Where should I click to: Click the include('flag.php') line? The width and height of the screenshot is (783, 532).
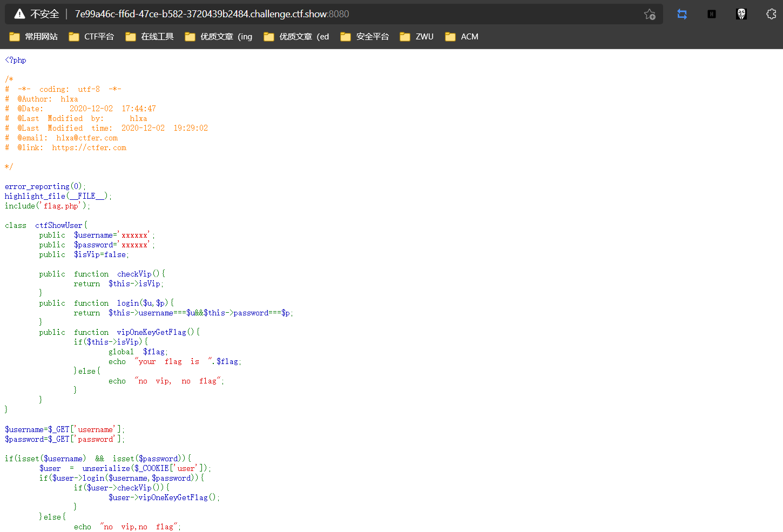point(48,206)
